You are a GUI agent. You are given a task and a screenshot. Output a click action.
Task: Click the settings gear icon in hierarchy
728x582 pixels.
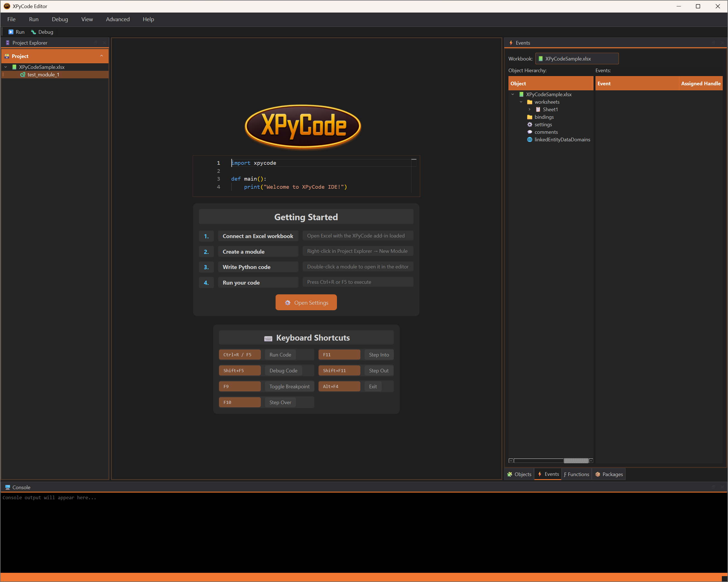[x=529, y=125]
